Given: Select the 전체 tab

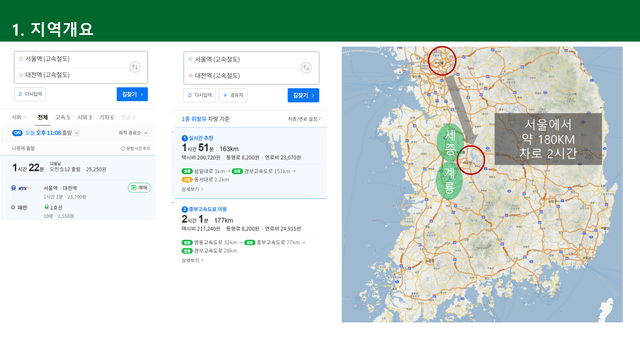Looking at the screenshot, I should click(x=43, y=118).
